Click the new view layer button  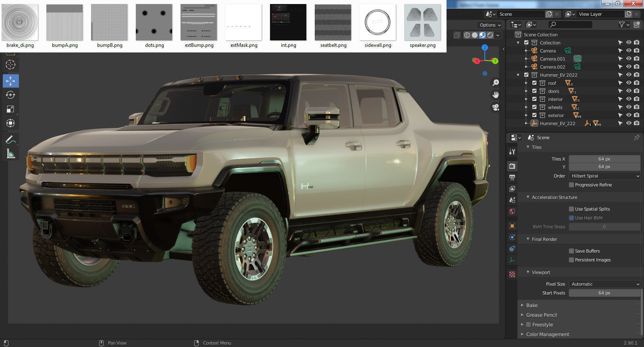coord(628,14)
